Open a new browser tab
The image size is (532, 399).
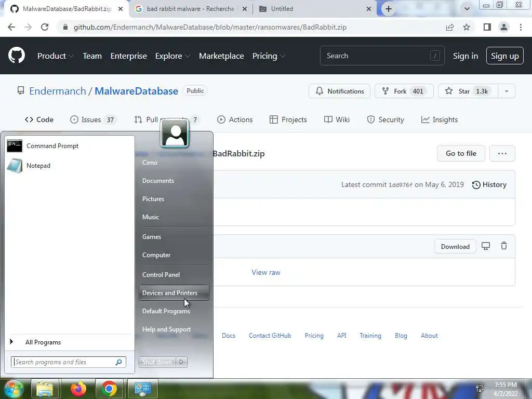click(389, 9)
